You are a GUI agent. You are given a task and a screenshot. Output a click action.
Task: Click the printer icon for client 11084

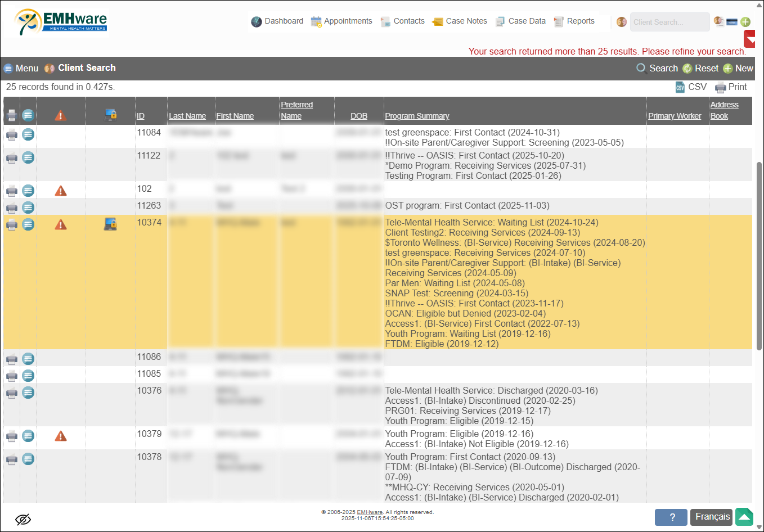[x=11, y=135]
